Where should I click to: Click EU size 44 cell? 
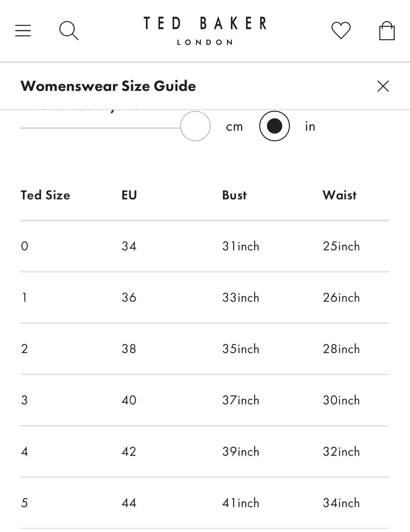(129, 503)
